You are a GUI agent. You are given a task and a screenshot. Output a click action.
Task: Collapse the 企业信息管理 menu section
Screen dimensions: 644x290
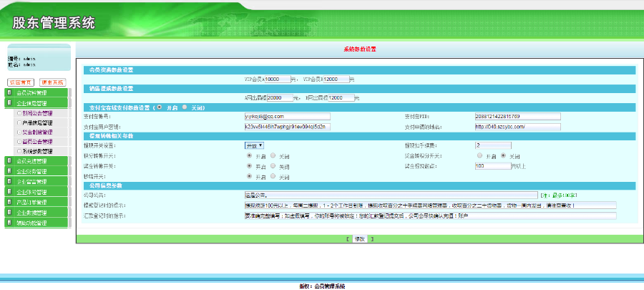[36, 104]
